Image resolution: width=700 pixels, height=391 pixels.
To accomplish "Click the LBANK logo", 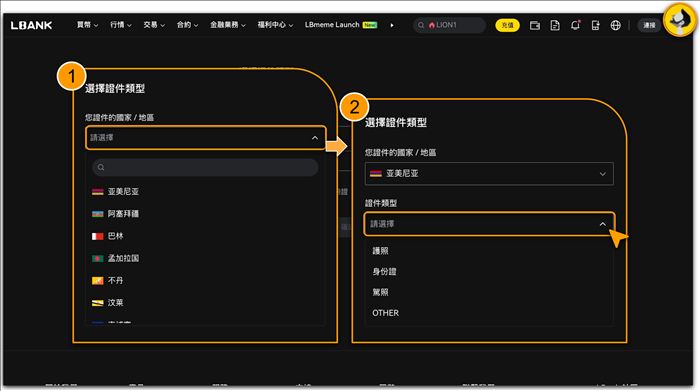I will [31, 25].
